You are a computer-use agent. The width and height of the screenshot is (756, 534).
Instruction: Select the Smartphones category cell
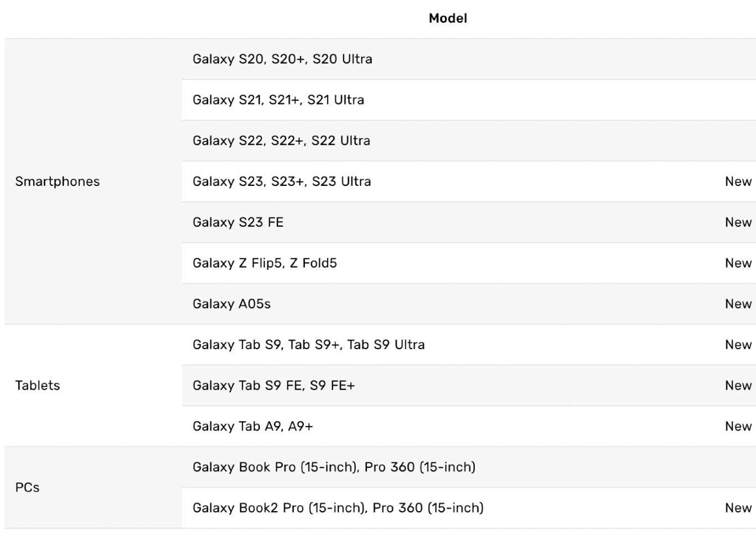[x=58, y=182]
